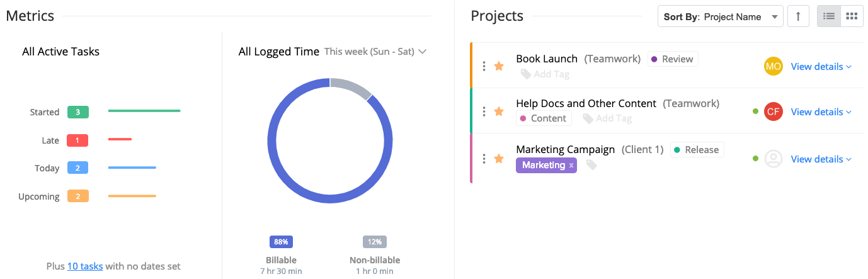Add Tag to Book Launch project

pos(545,74)
